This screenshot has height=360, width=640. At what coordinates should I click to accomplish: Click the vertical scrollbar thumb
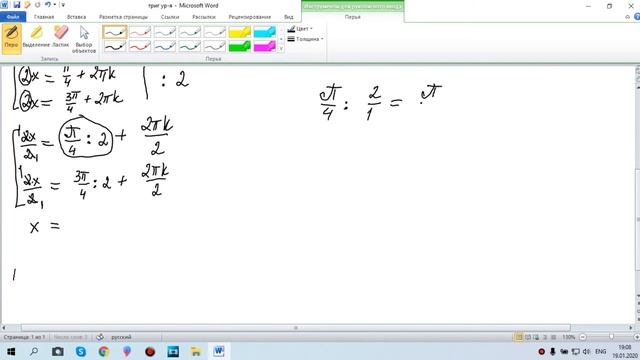637,220
